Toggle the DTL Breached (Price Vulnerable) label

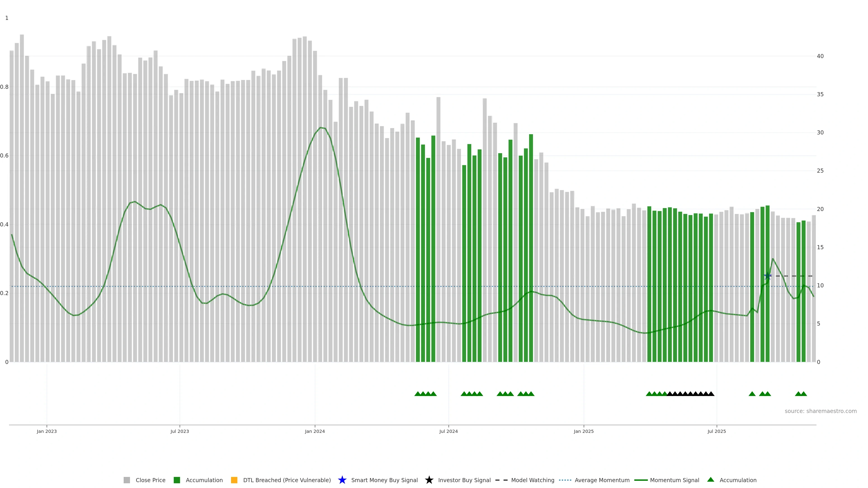[x=287, y=480]
